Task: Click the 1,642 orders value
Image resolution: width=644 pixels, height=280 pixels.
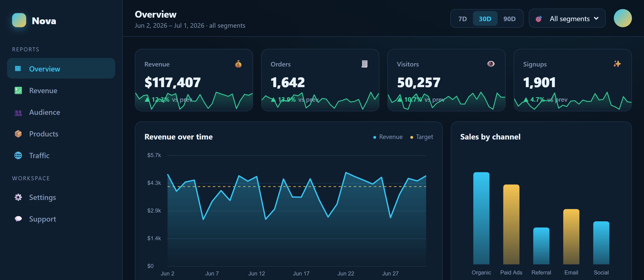Action: tap(288, 82)
